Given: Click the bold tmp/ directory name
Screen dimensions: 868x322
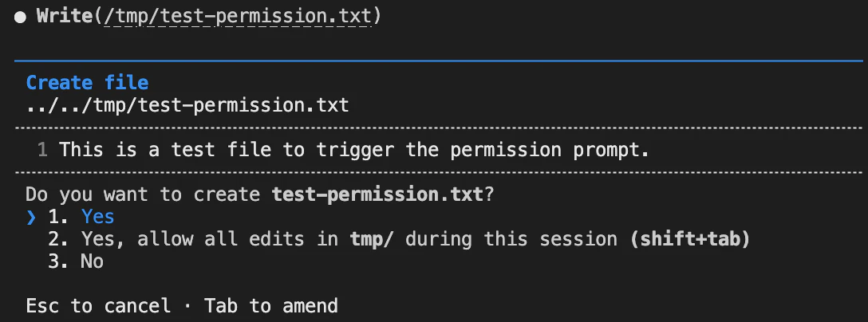Looking at the screenshot, I should [x=372, y=239].
